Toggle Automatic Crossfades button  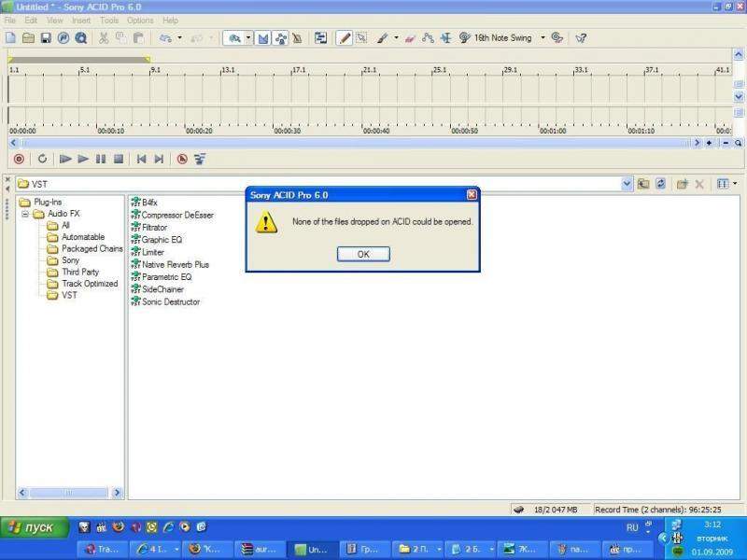click(x=262, y=38)
